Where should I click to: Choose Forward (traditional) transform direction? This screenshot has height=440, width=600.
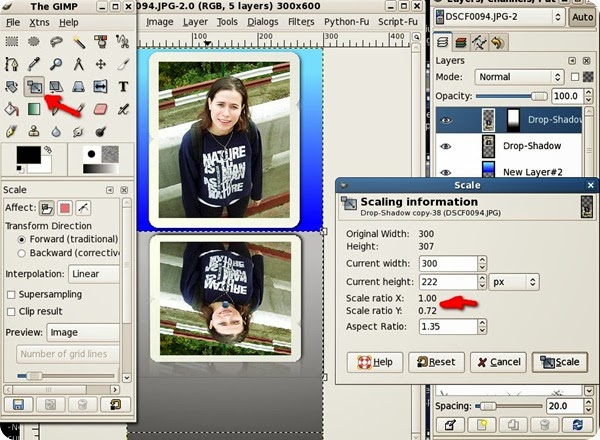click(22, 240)
